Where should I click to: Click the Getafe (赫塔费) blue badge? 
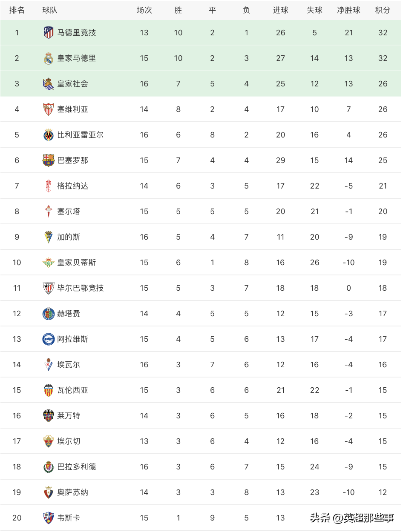[49, 314]
